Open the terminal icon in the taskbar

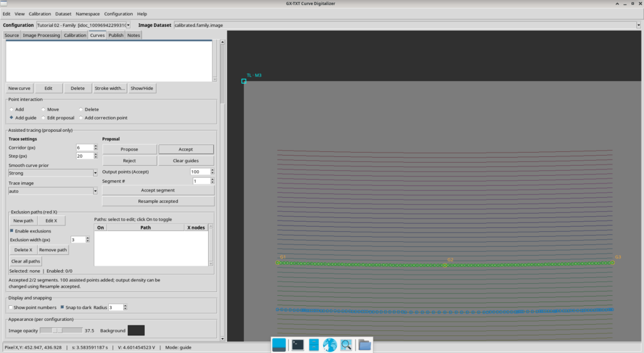(x=297, y=345)
